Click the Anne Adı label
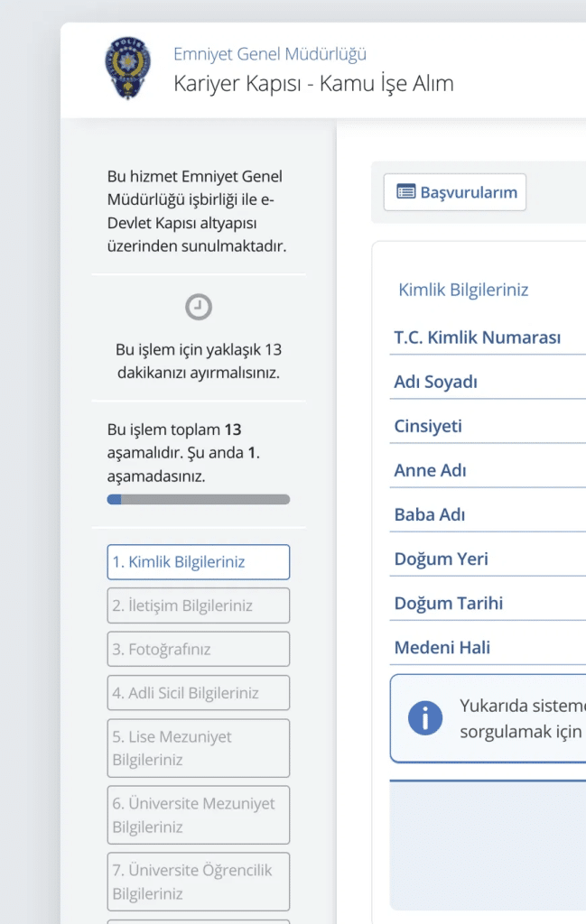The width and height of the screenshot is (586, 924). pos(431,470)
